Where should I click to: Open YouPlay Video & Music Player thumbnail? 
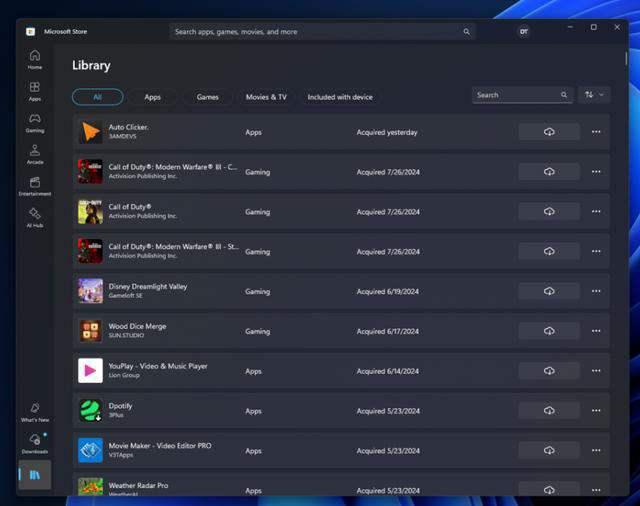tap(90, 371)
